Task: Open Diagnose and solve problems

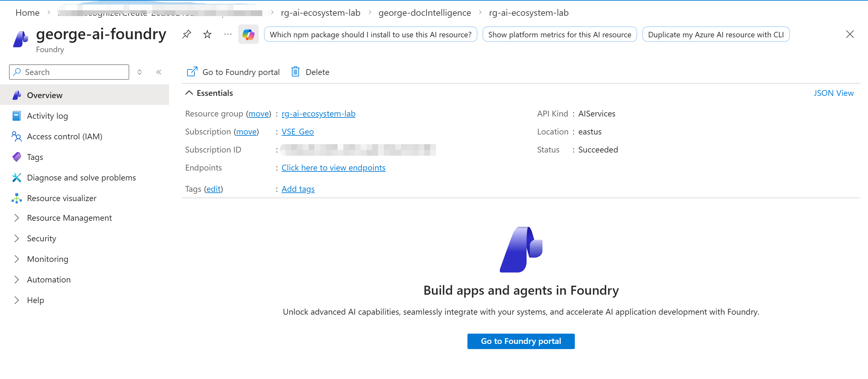Action: [x=81, y=178]
